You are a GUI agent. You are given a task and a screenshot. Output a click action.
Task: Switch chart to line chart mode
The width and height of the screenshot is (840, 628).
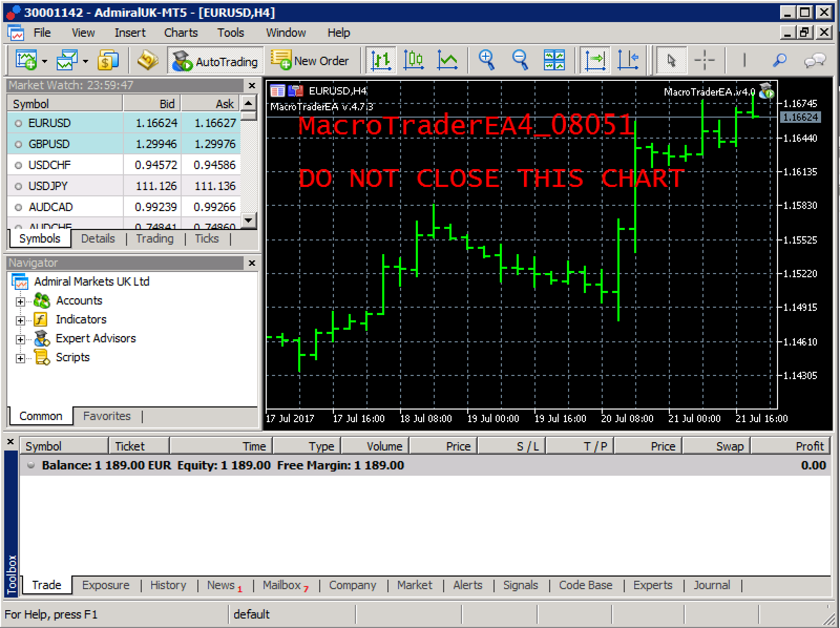[x=447, y=61]
